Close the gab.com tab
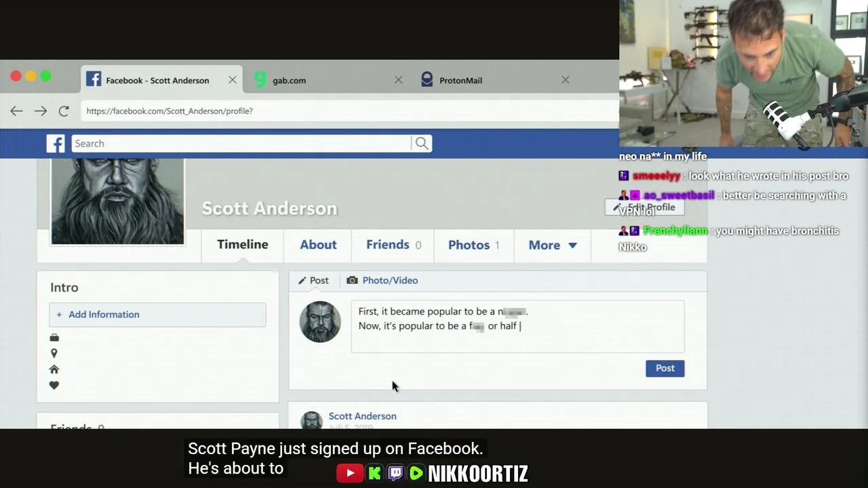 (398, 80)
